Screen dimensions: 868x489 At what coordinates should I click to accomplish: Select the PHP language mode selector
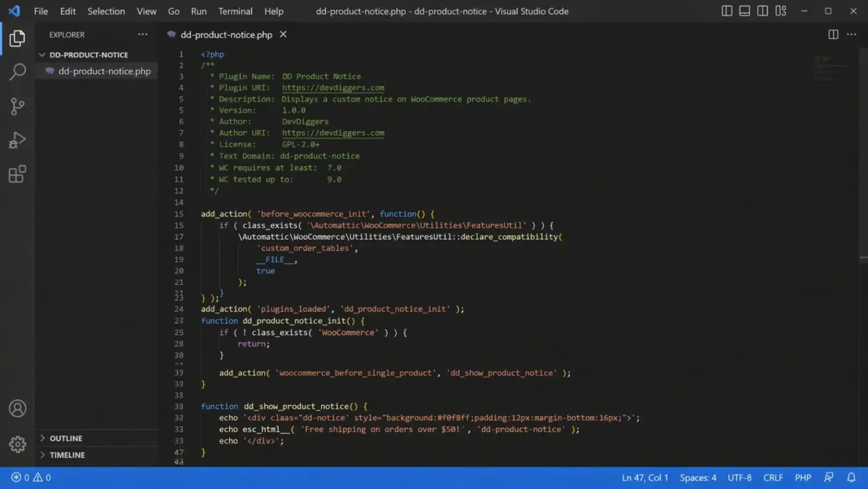(803, 478)
